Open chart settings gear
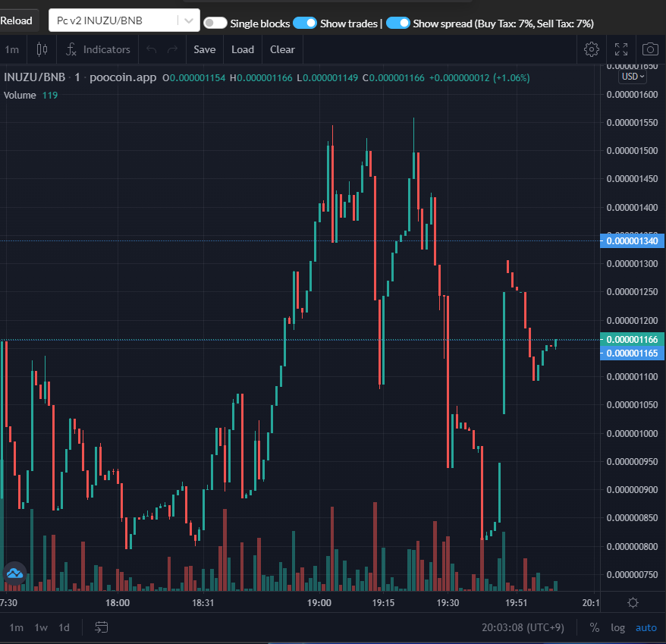Viewport: 666px width, 644px height. (x=591, y=50)
